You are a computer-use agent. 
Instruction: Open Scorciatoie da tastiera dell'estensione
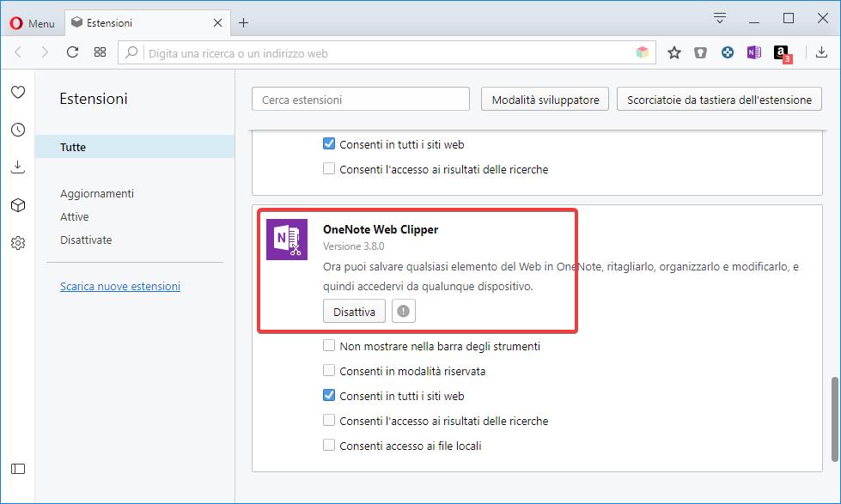[719, 100]
